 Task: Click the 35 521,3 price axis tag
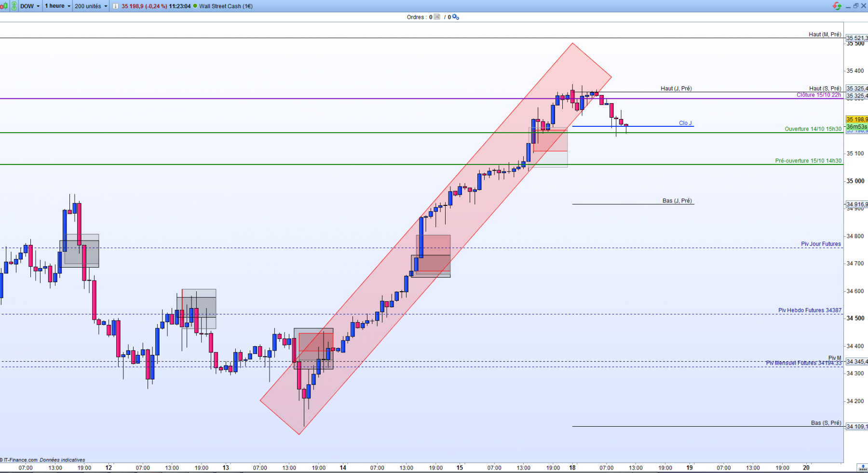(x=857, y=38)
